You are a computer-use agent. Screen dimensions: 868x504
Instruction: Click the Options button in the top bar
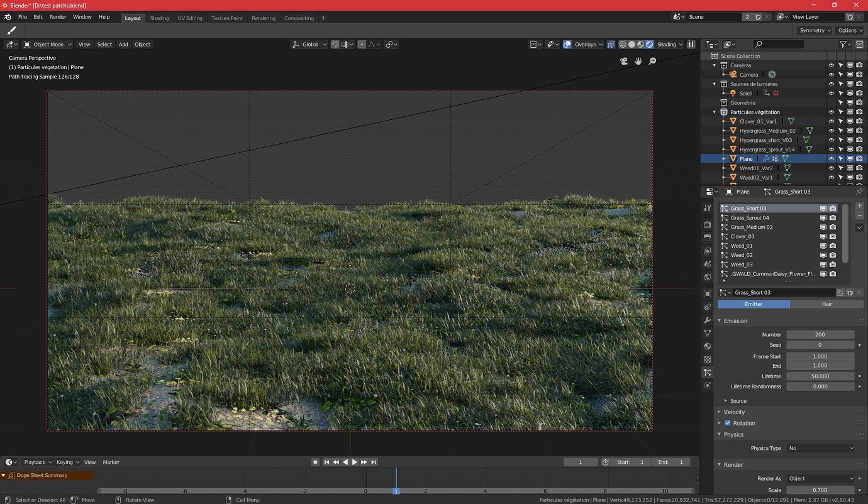pos(850,30)
